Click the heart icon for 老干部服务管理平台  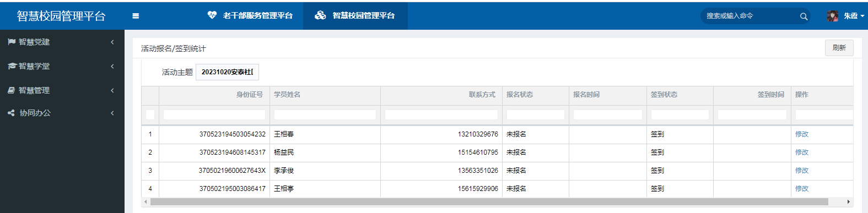212,15
